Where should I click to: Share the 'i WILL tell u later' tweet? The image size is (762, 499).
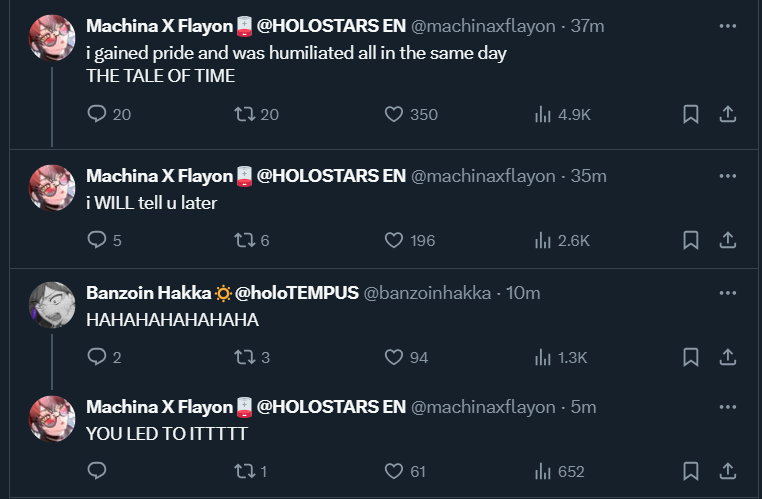point(728,239)
